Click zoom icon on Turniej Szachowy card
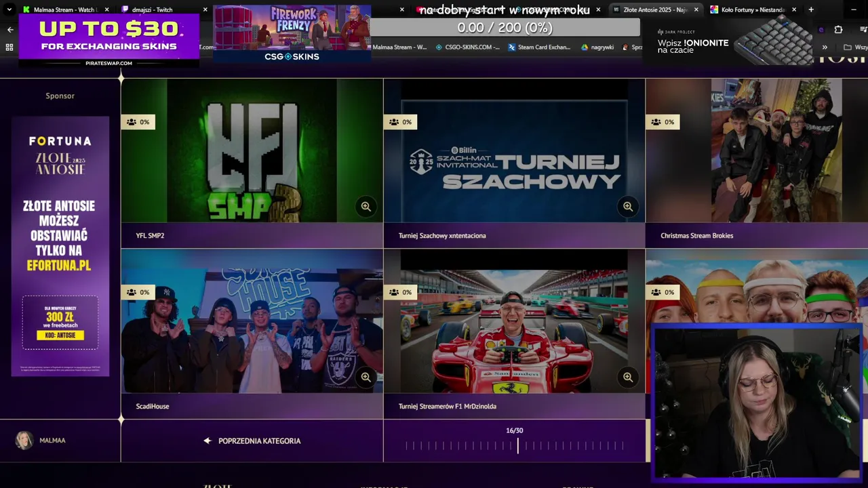The image size is (868, 488). pyautogui.click(x=628, y=206)
